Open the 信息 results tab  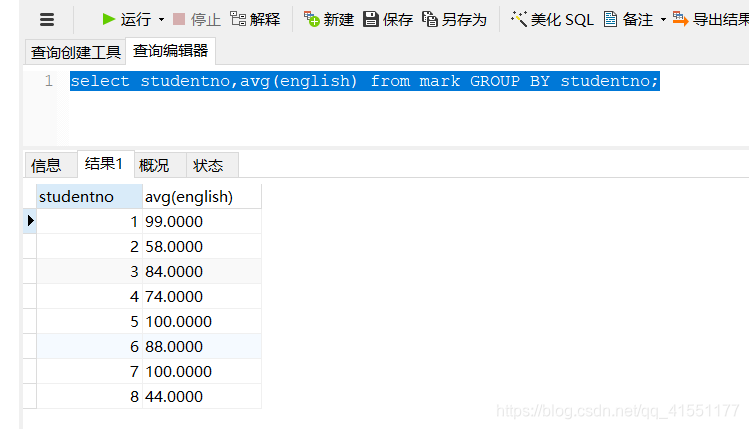pos(51,165)
